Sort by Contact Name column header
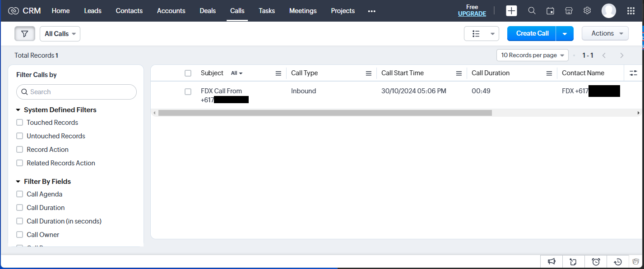This screenshot has width=644, height=269. 583,73
